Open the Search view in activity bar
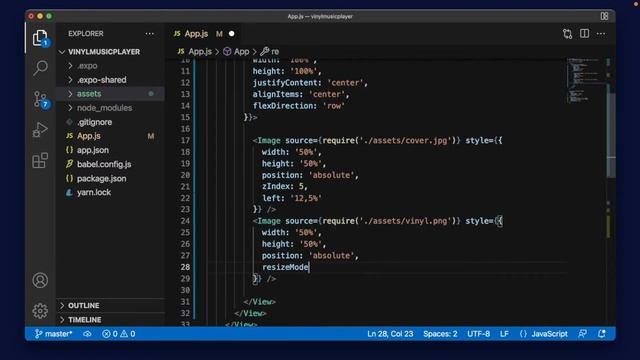 click(x=40, y=68)
